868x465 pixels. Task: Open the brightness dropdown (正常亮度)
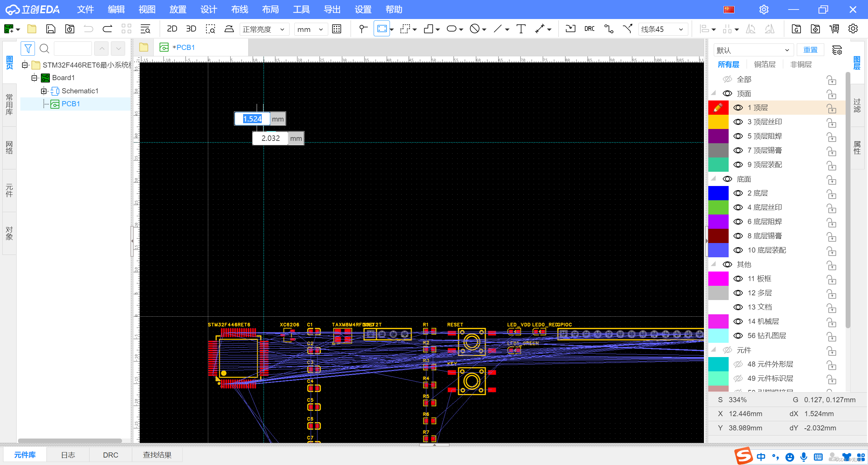click(x=264, y=29)
